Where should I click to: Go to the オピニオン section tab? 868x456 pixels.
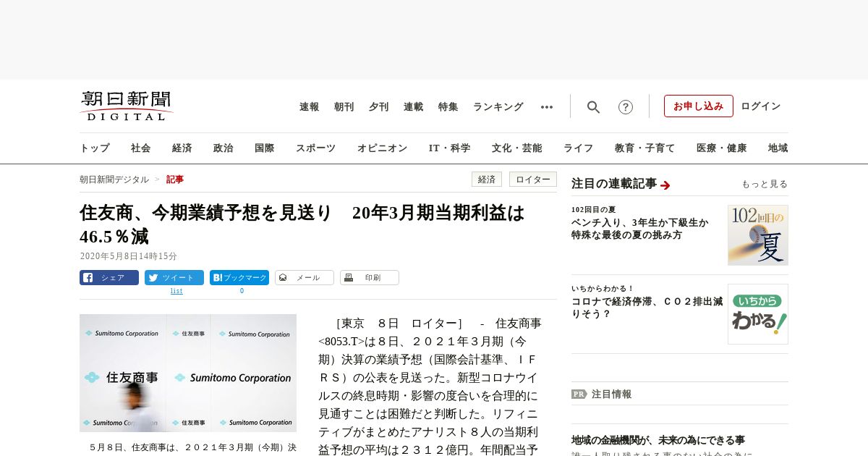click(x=382, y=148)
